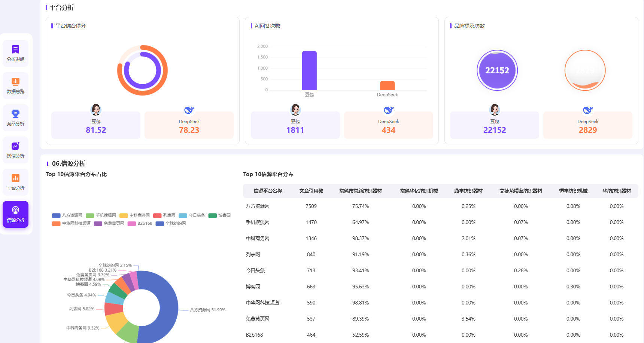Viewport: 644px width, 343px height.
Task: Click the orange DeepSeek bar in the chart
Action: point(388,85)
